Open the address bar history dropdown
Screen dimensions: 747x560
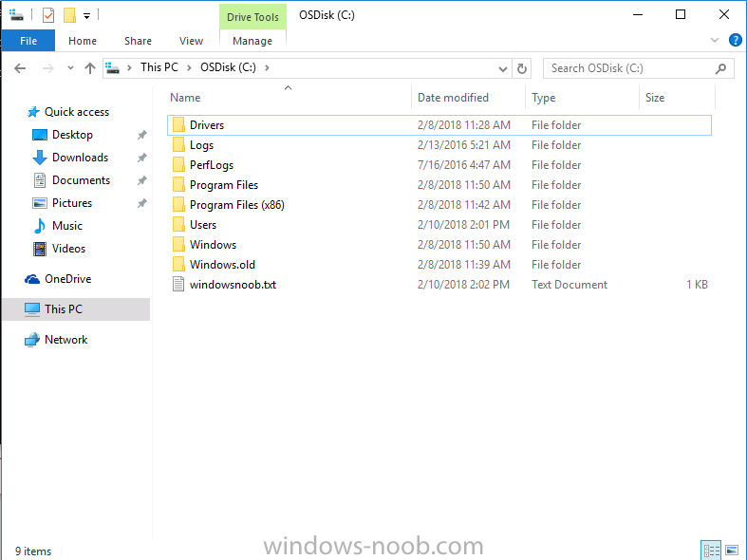tap(503, 69)
